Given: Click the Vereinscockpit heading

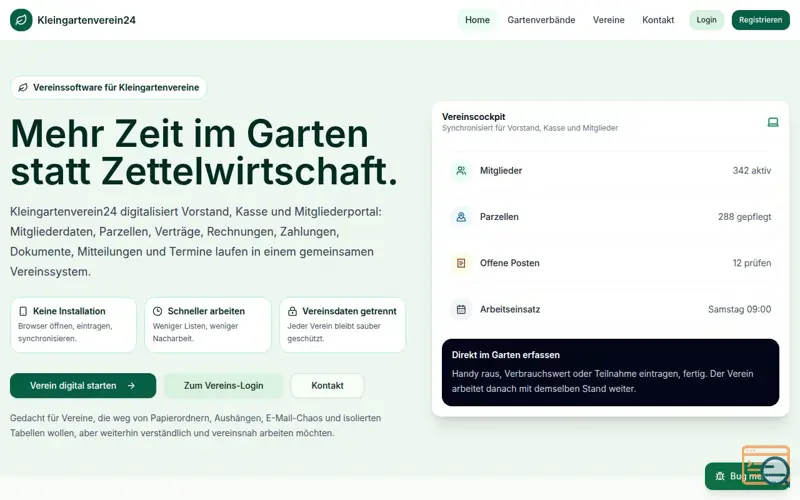Looking at the screenshot, I should click(x=473, y=117).
